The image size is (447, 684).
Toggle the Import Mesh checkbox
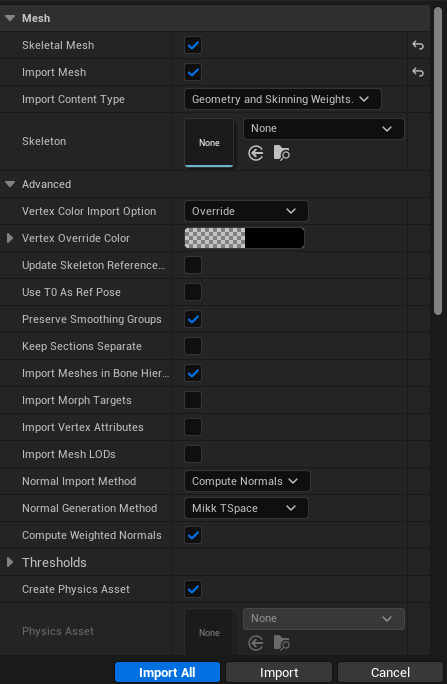(x=193, y=72)
